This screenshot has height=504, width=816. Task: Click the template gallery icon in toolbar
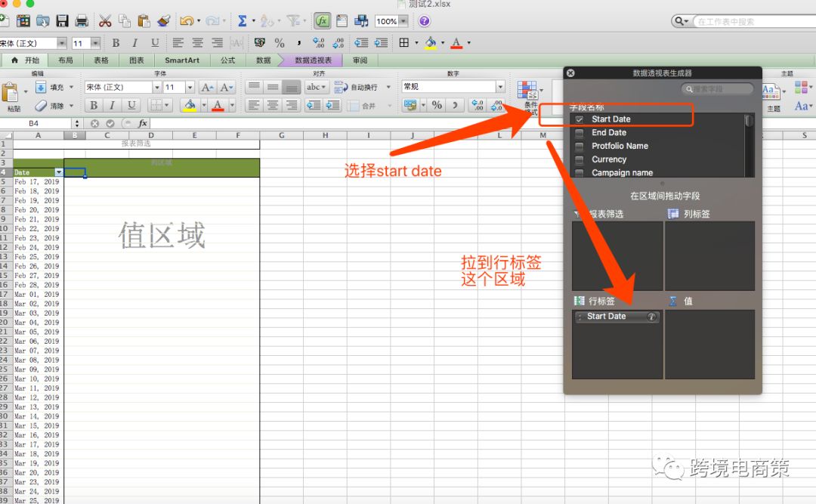coord(23,21)
